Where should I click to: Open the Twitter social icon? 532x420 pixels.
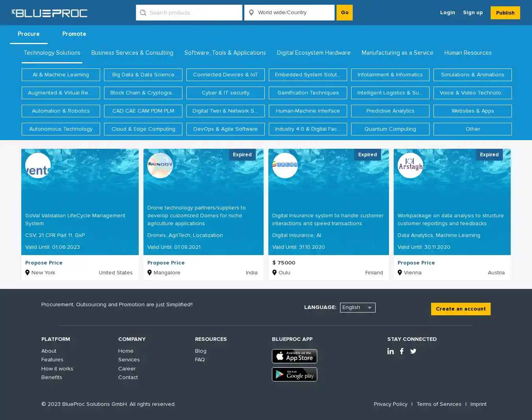tap(413, 351)
